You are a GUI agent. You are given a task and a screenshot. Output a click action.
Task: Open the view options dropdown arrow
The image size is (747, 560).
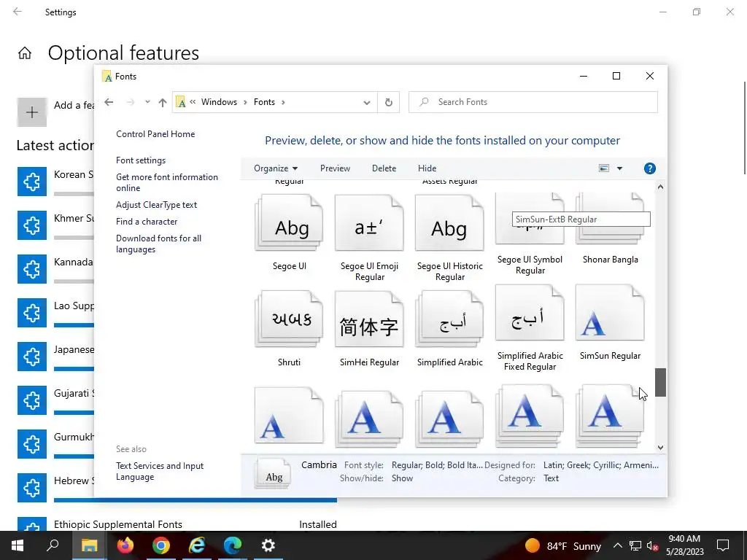coord(620,168)
